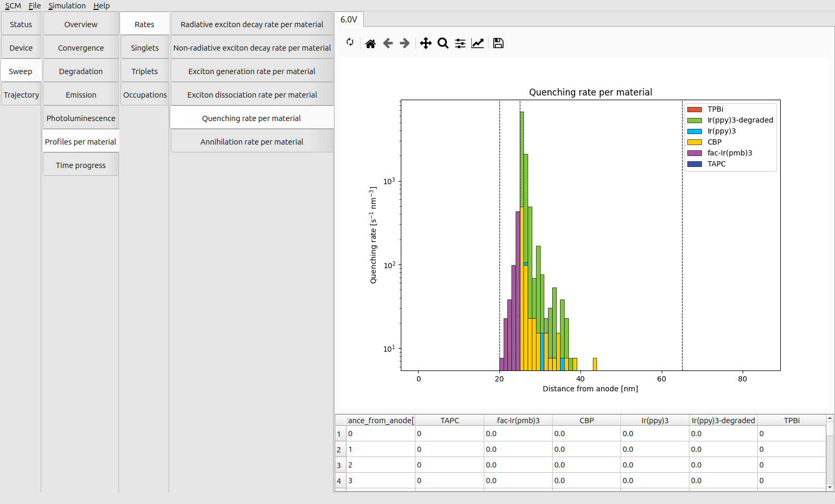Open the Edit axis parameters icon
The image size is (835, 504).
pyautogui.click(x=478, y=43)
